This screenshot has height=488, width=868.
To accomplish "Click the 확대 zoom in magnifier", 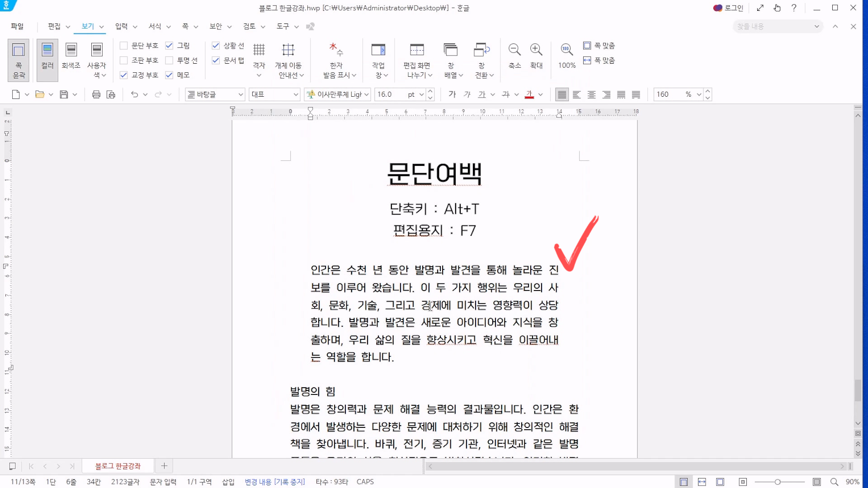I will (x=536, y=50).
